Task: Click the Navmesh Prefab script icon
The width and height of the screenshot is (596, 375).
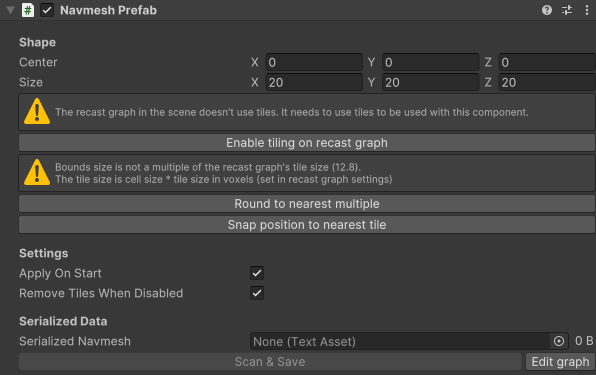Action: [x=28, y=10]
